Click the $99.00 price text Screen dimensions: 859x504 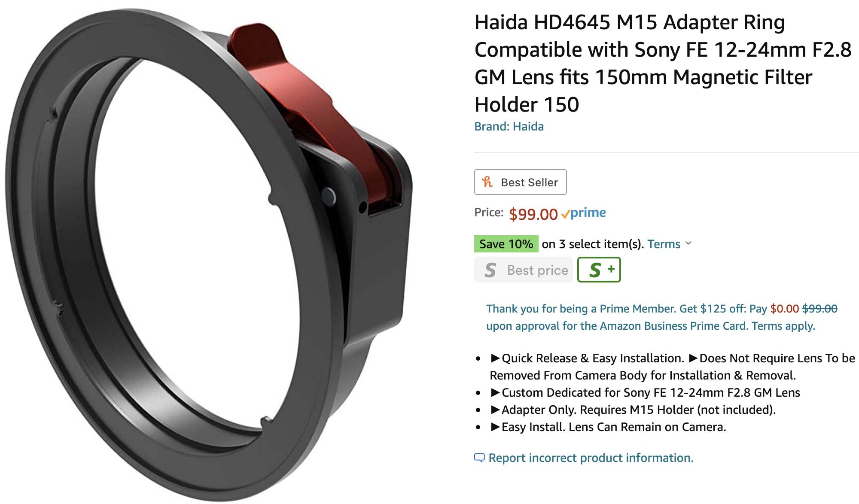tap(533, 214)
